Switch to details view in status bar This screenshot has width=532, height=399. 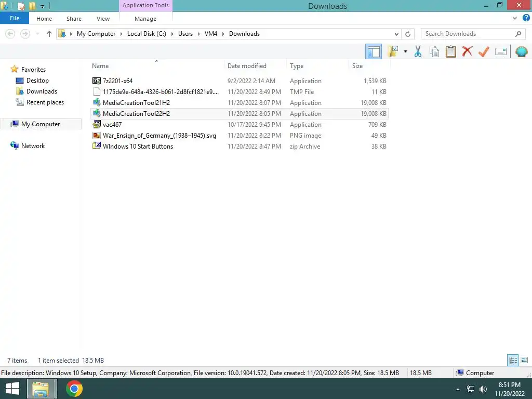point(513,360)
